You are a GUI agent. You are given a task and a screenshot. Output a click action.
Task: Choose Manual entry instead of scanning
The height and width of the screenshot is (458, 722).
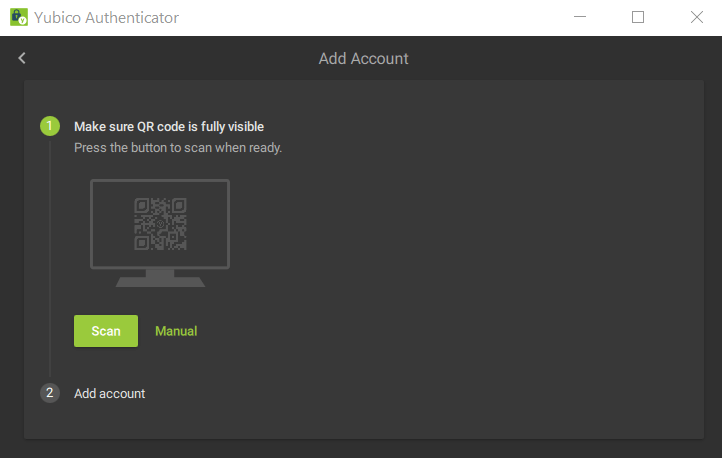click(x=176, y=331)
